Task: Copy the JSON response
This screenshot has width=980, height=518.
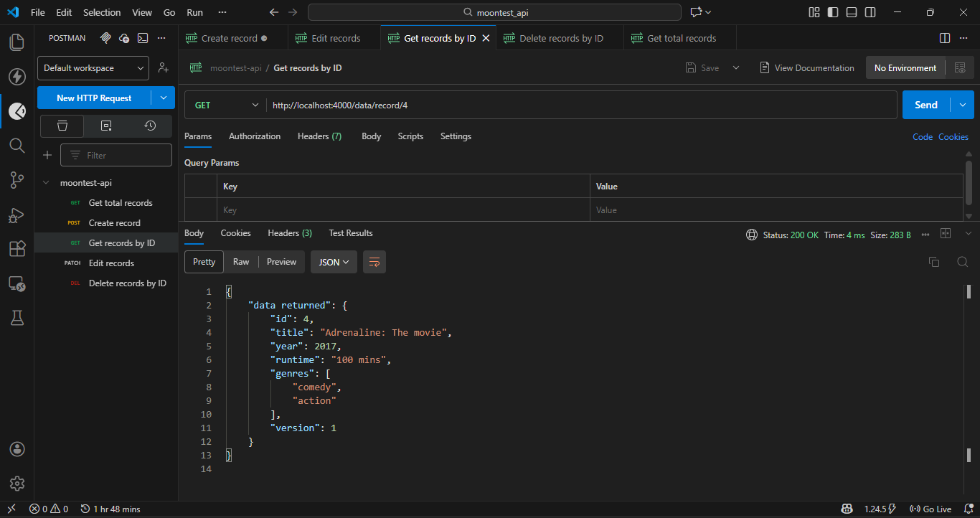Action: [934, 262]
